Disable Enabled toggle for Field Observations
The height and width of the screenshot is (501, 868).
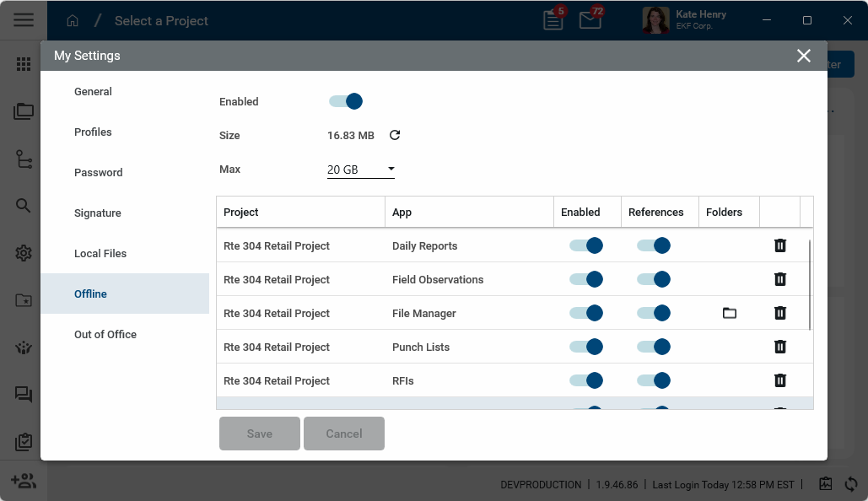click(586, 279)
